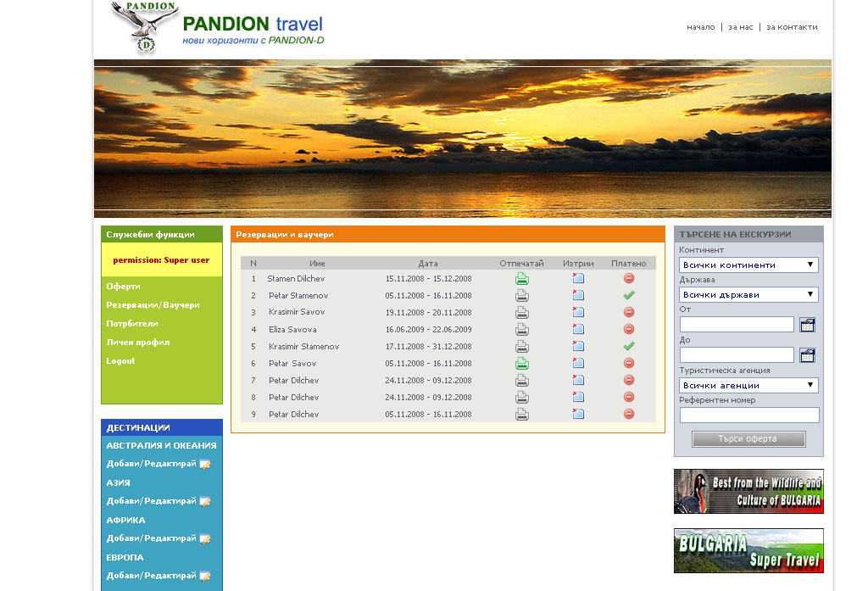
Task: Print reservation for Krasimir Stamenov
Action: tap(522, 347)
